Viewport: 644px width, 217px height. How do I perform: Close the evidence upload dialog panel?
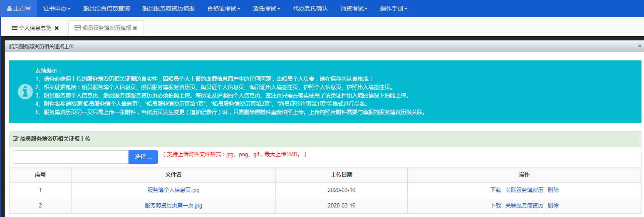(x=639, y=46)
